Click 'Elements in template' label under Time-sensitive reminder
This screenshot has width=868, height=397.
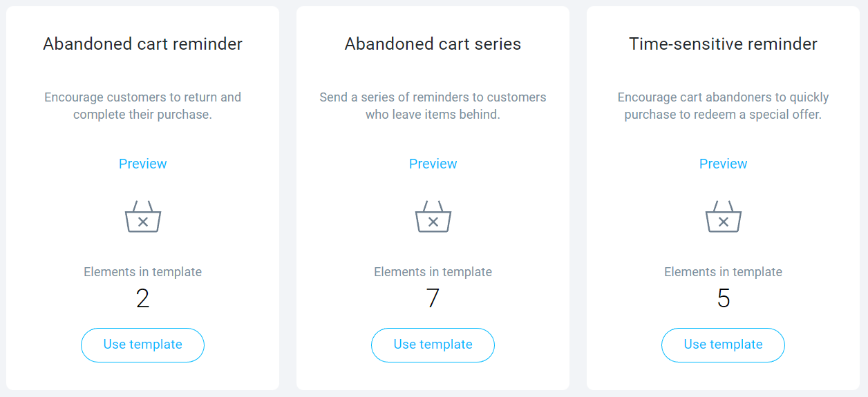tap(724, 272)
